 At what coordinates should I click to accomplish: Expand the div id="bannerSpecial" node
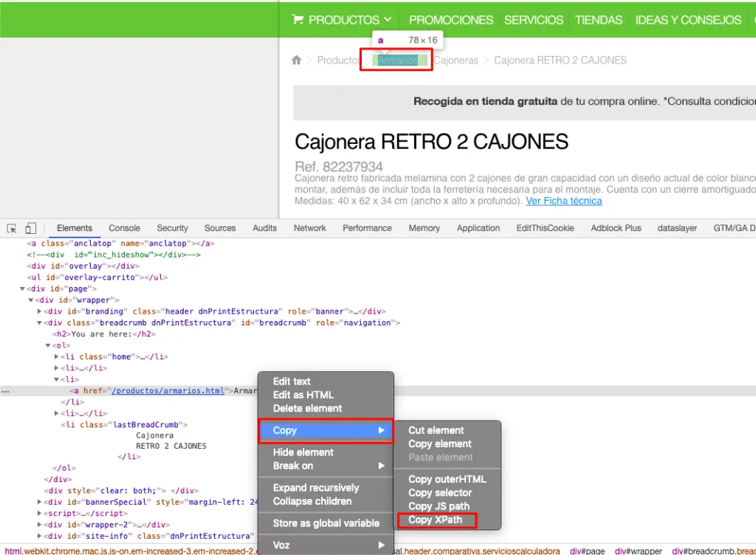click(x=39, y=502)
